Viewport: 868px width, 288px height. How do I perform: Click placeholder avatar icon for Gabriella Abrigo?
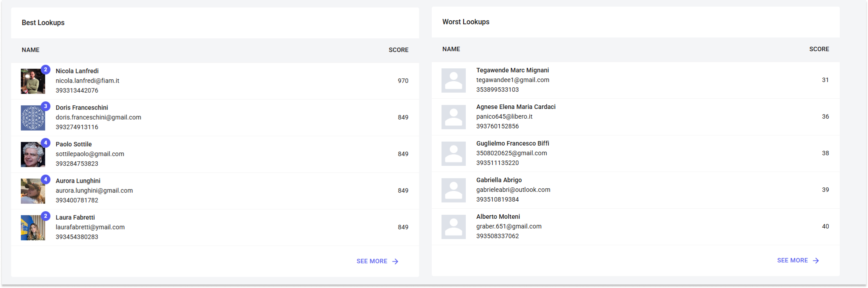453,191
